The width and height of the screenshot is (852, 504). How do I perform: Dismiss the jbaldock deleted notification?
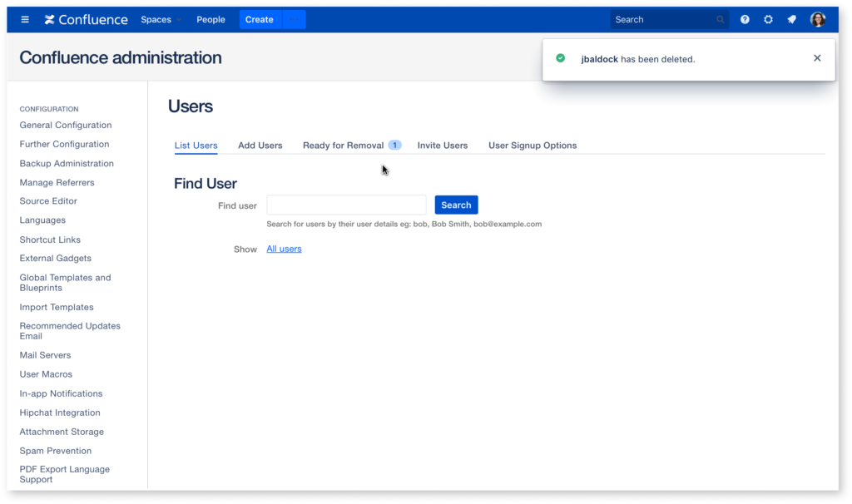coord(817,58)
